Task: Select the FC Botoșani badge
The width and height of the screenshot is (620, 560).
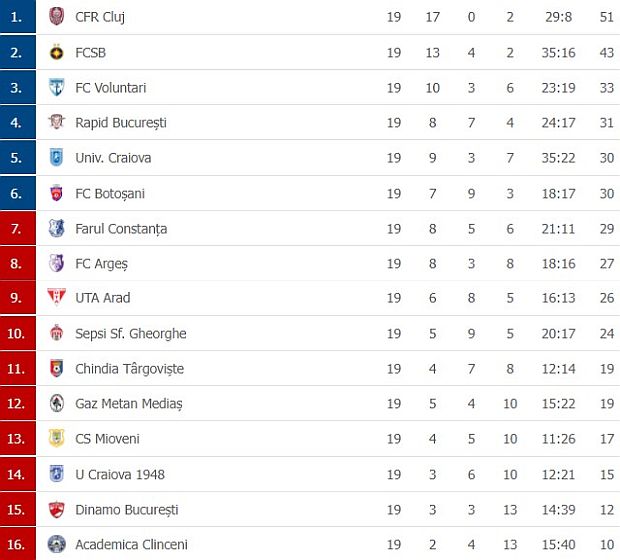Action: [x=57, y=193]
